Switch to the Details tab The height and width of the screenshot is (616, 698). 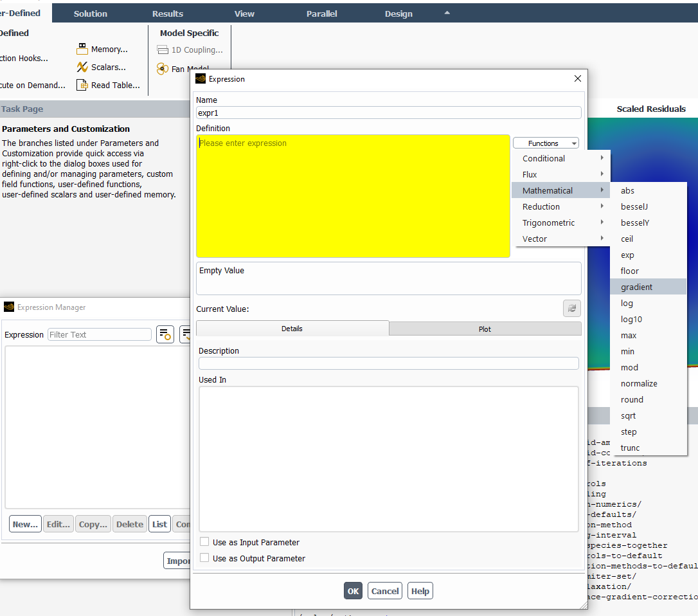[x=292, y=329]
